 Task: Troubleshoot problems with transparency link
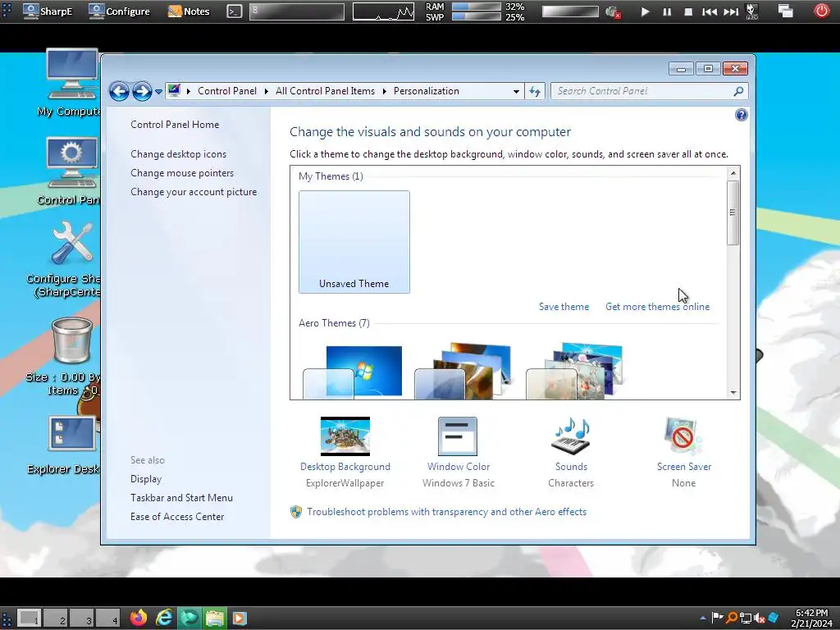[446, 512]
